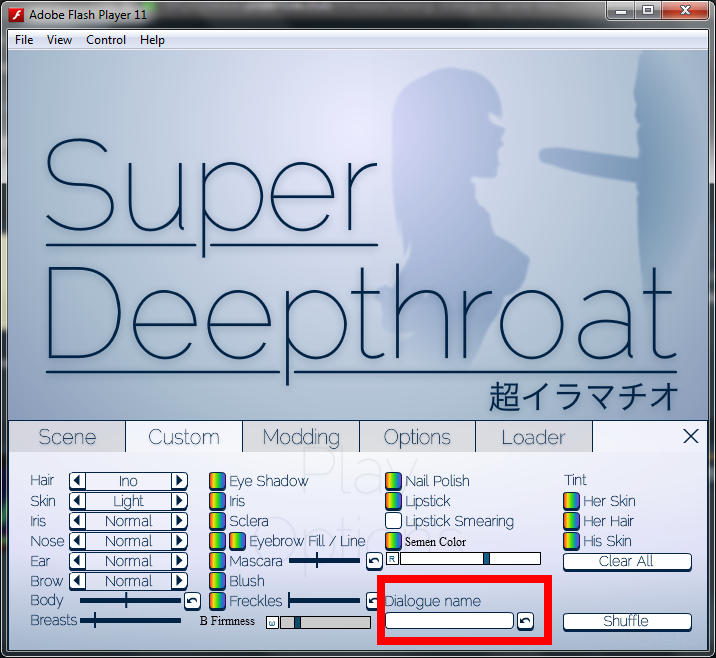Select previous Hair style arrow
This screenshot has width=716, height=658.
click(77, 481)
